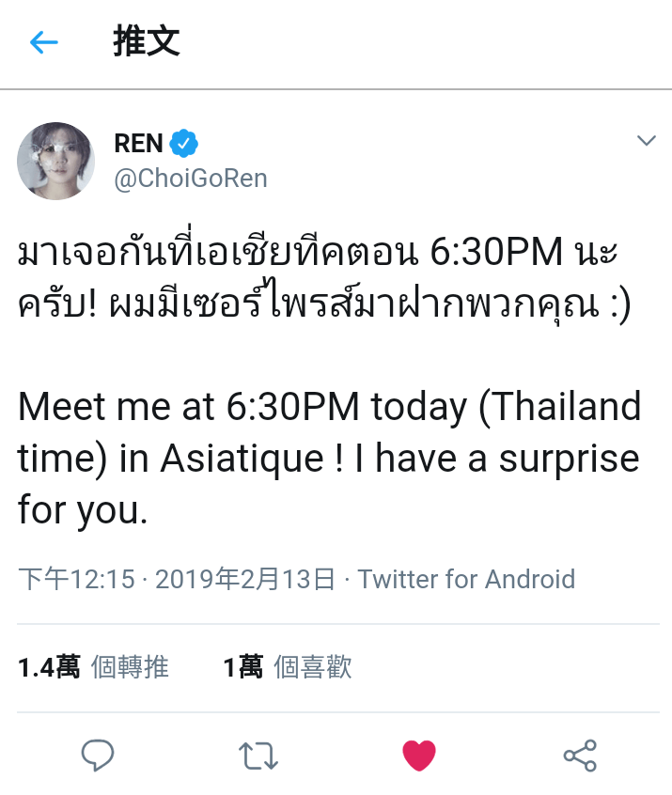
Task: Toggle the red heart like icon
Action: coord(419,755)
